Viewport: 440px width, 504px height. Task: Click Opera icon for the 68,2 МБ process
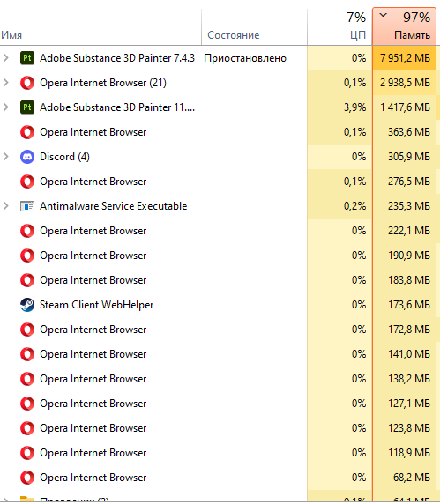27,478
